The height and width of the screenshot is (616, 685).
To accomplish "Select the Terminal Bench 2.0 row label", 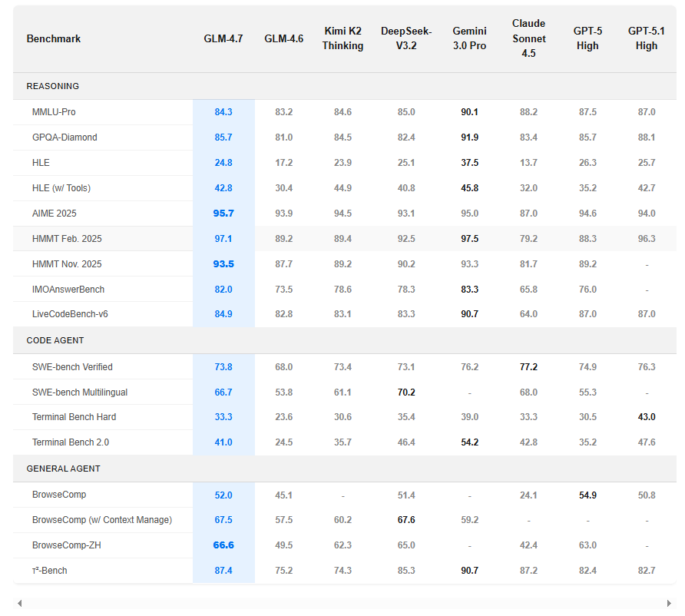I will pyautogui.click(x=71, y=442).
